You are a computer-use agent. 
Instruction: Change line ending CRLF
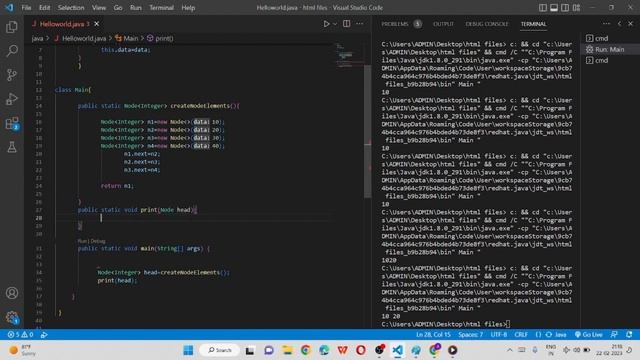521,335
